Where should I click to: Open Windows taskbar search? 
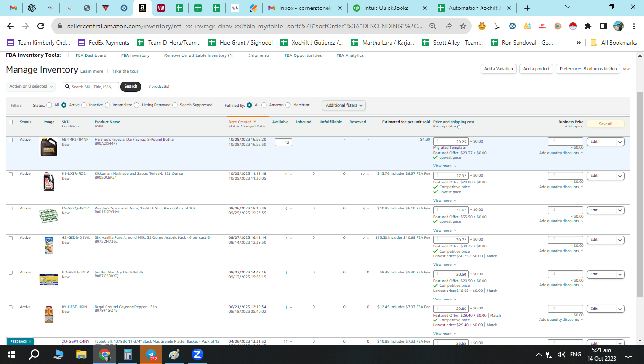pos(34,354)
